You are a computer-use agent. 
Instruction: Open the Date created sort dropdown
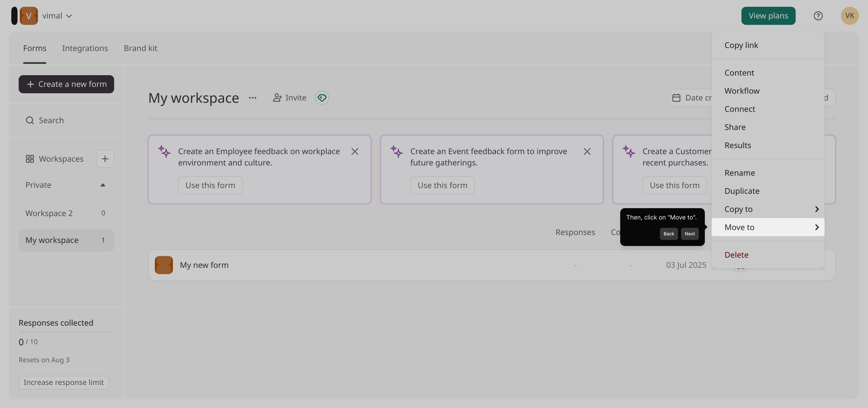pos(692,98)
